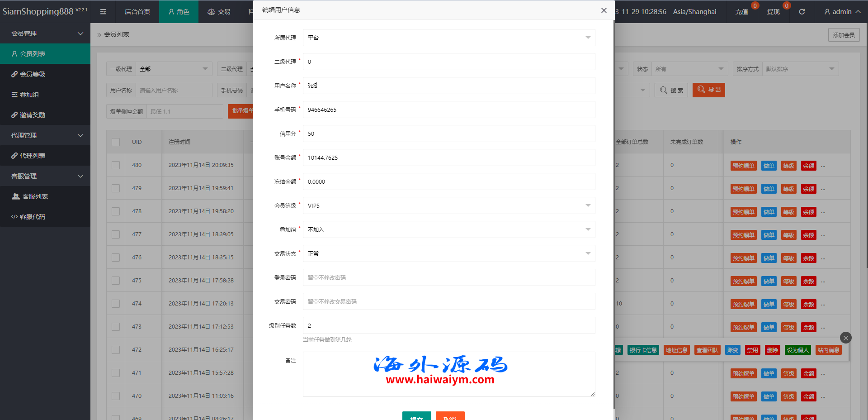
Task: Close the round floating action popup
Action: 845,338
